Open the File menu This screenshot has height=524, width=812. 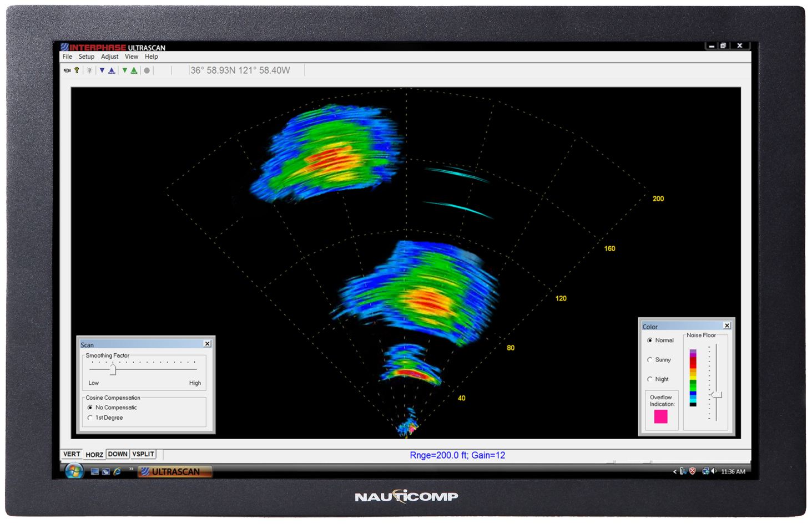pos(67,57)
